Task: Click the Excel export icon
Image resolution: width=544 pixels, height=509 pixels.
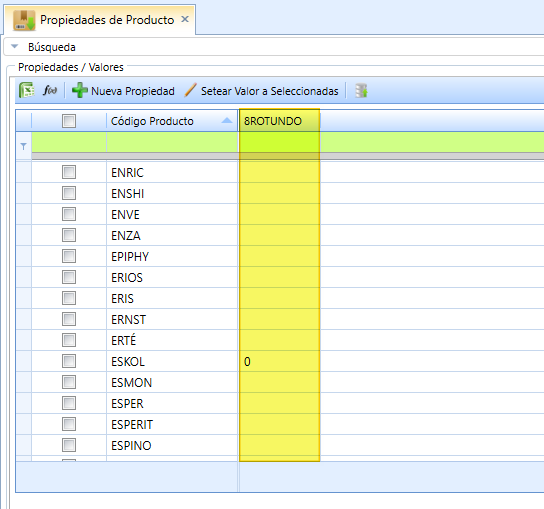Action: click(27, 90)
